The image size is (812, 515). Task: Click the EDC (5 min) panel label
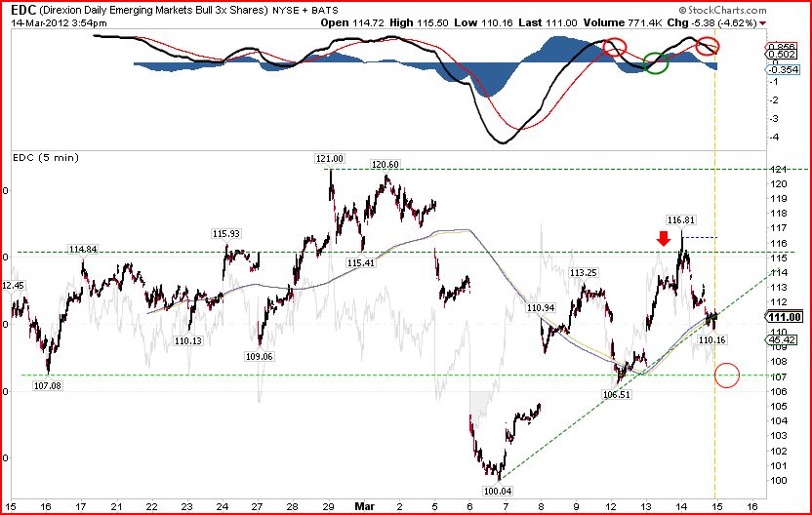coord(46,157)
